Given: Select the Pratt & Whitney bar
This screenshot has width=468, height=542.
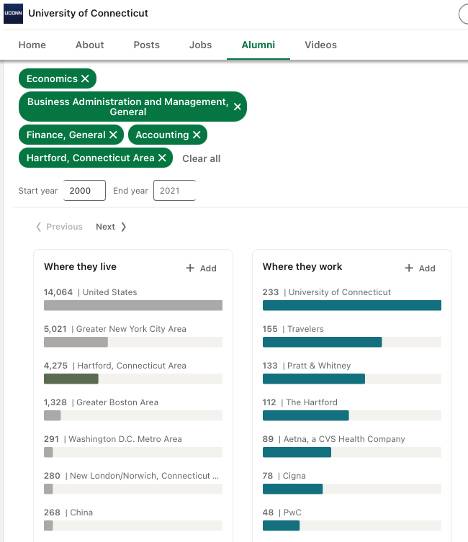Looking at the screenshot, I should (352, 379).
